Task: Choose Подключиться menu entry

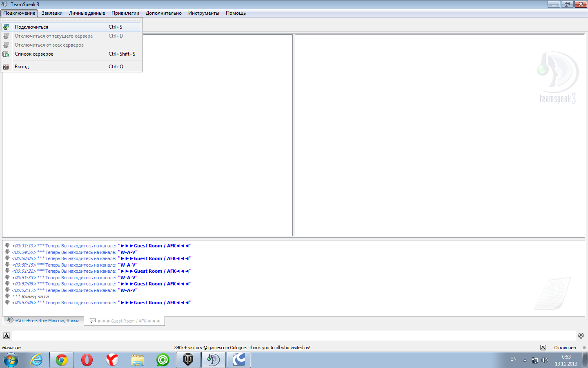Action: 71,27
